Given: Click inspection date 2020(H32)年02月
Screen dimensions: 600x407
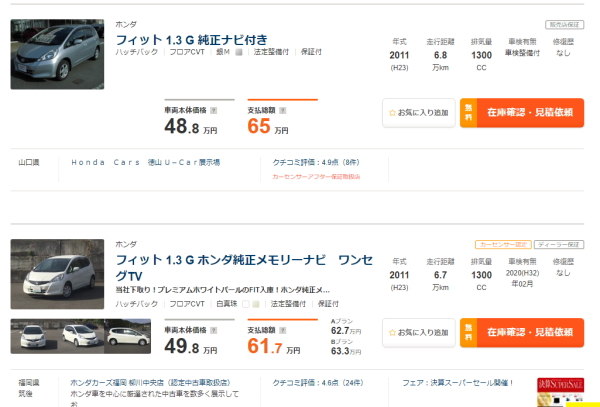Looking at the screenshot, I should (522, 278).
